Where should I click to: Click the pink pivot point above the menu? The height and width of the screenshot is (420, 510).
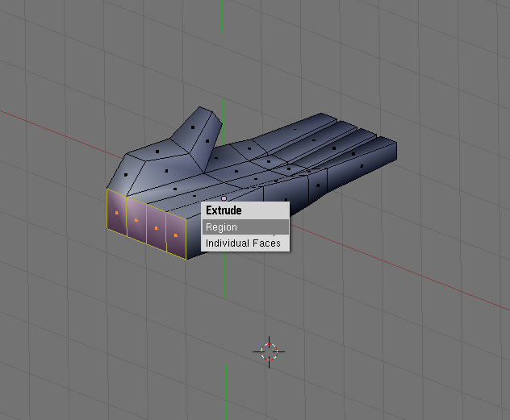pyautogui.click(x=224, y=198)
